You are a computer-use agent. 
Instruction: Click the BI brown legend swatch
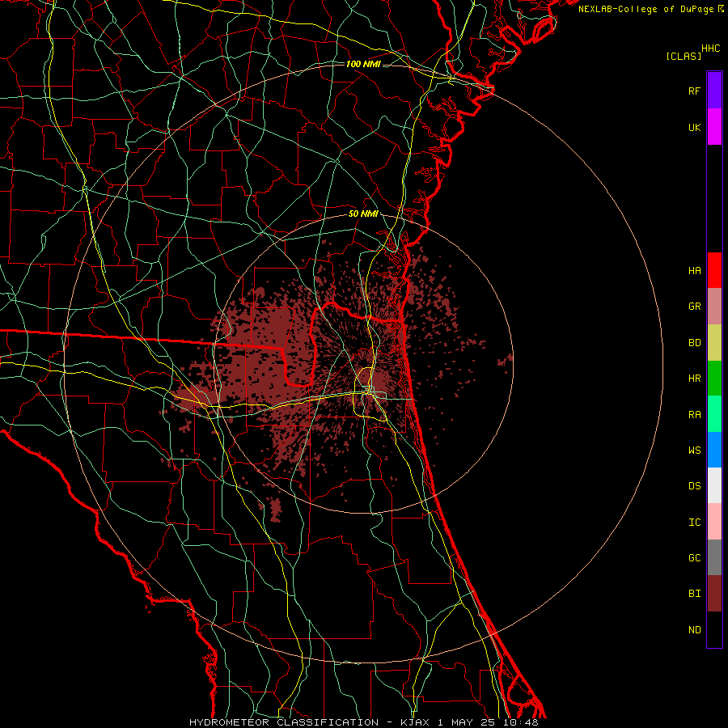click(714, 594)
